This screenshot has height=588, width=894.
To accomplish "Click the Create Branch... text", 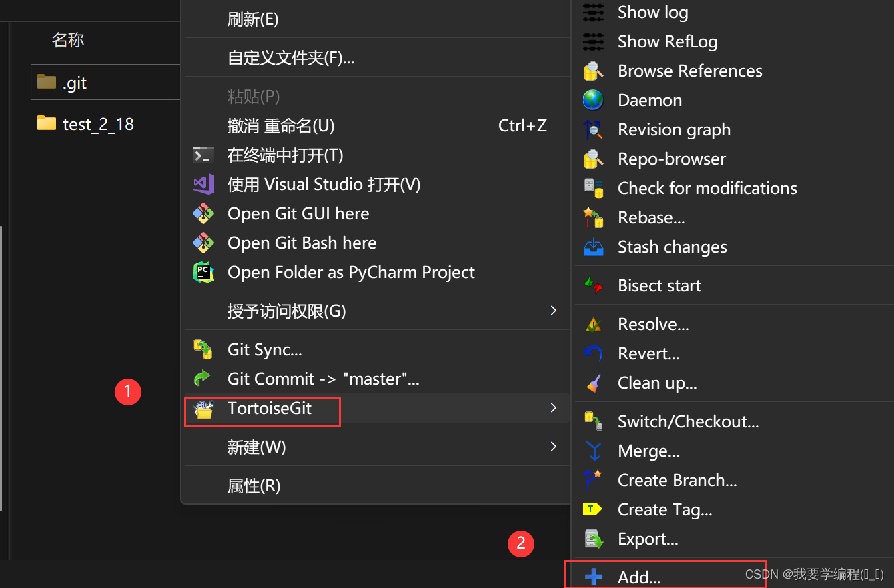I will (677, 480).
